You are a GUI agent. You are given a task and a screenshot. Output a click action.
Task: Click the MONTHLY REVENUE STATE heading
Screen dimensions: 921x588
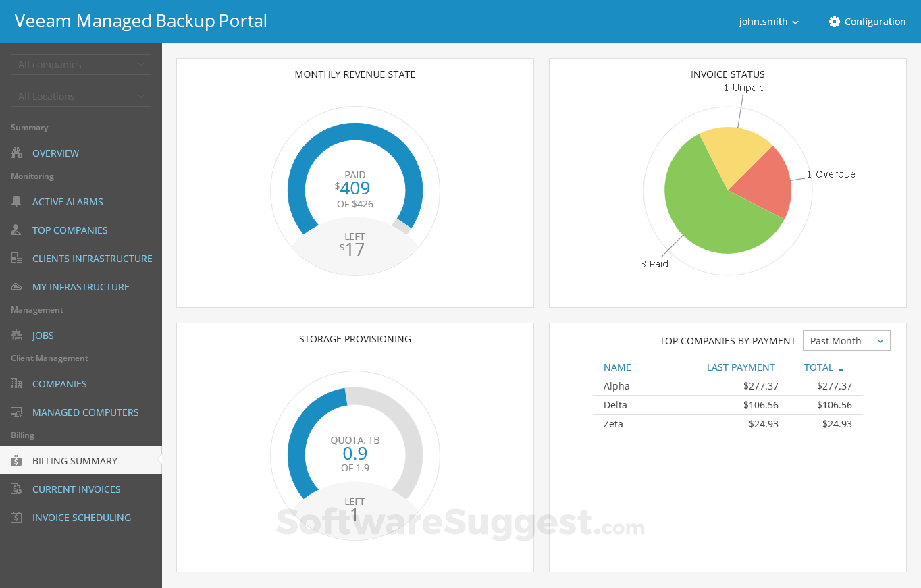355,74
